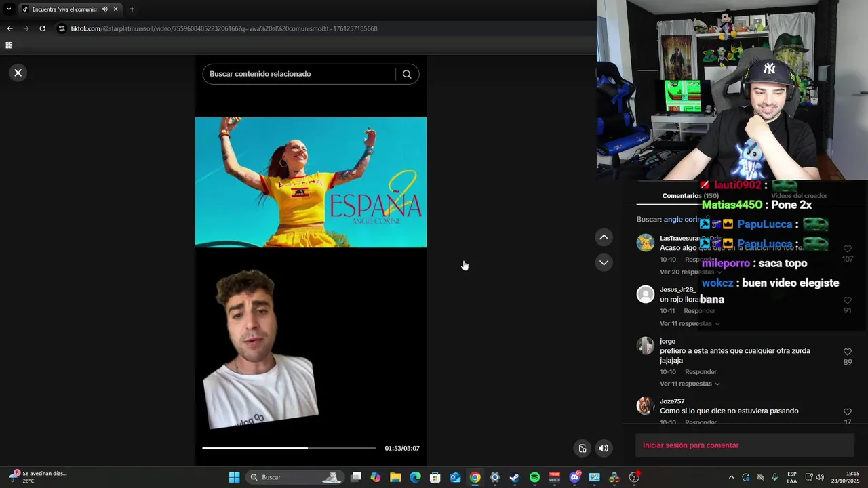Expand Ver 20 respuestas under LasTravesuras comment
The height and width of the screenshot is (488, 868).
(691, 272)
